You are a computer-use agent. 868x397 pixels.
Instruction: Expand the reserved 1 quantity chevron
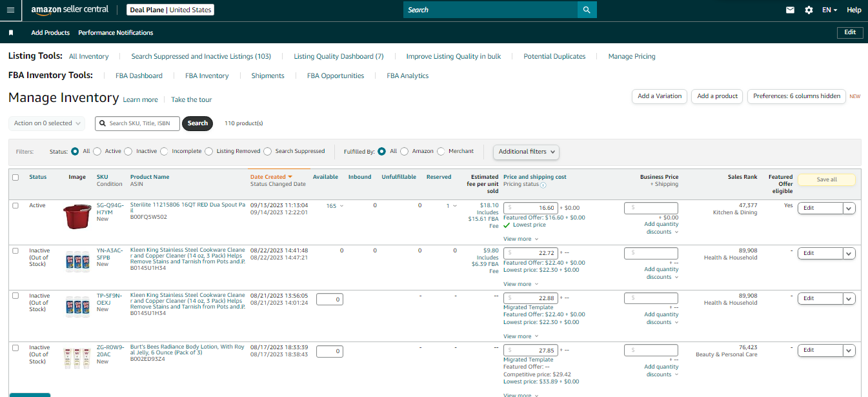pos(454,206)
